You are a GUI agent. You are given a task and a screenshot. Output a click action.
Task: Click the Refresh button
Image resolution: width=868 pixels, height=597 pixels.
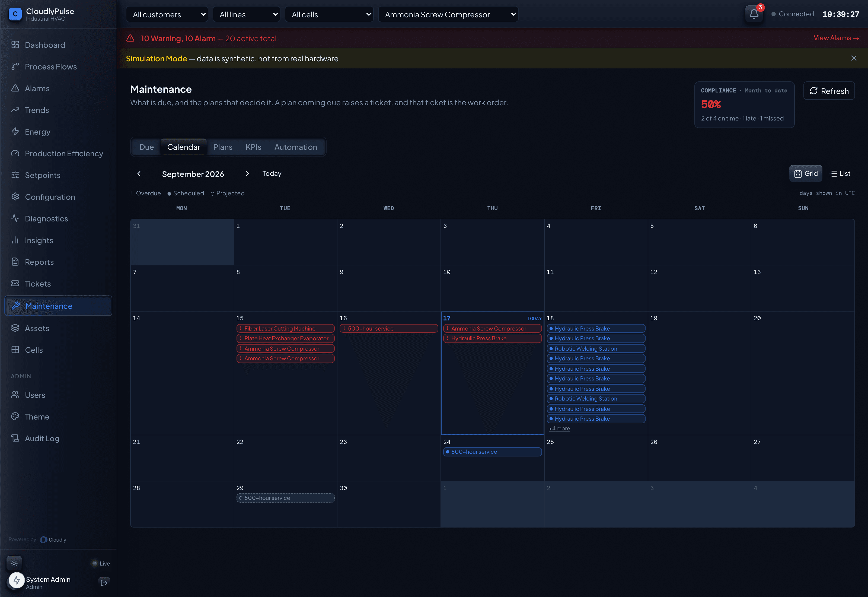pyautogui.click(x=829, y=91)
